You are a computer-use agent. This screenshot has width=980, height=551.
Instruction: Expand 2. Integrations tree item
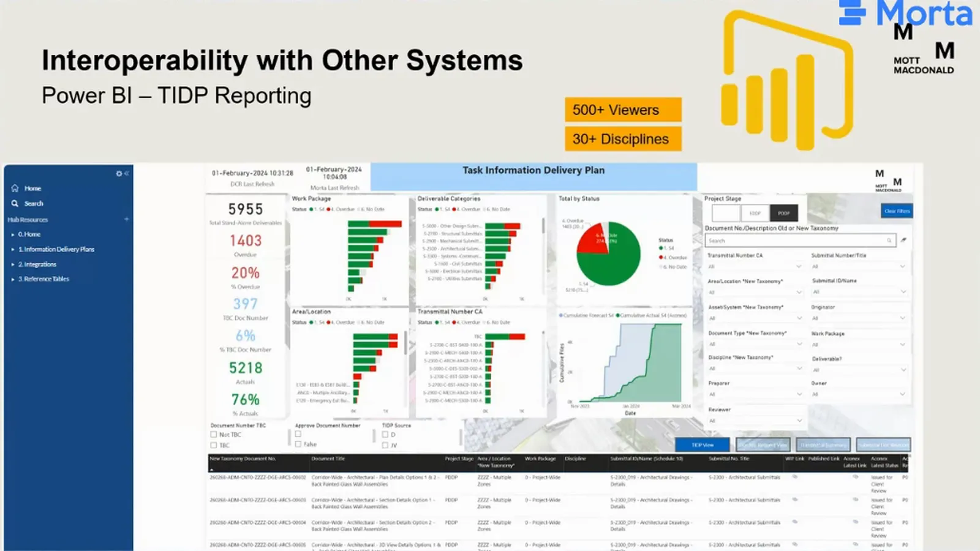(13, 264)
